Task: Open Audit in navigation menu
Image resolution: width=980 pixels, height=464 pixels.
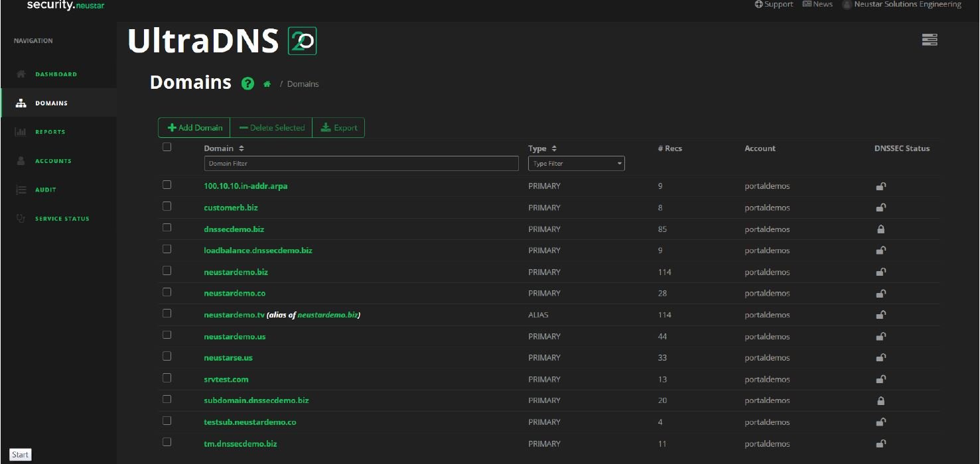Action: [x=46, y=190]
